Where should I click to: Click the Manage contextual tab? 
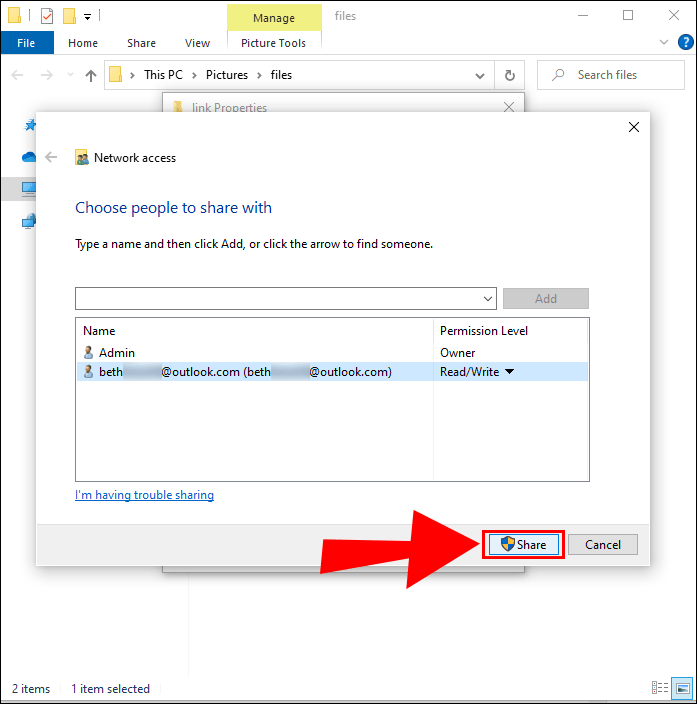274,18
